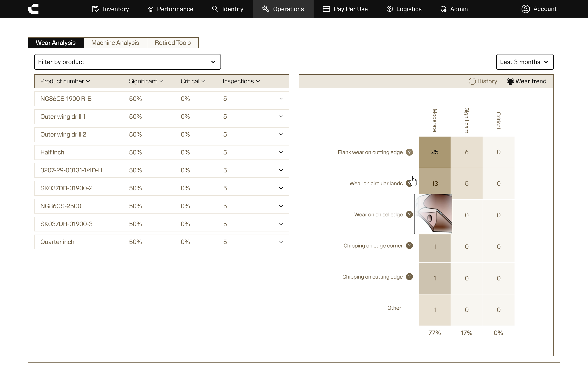
Task: Open the Last 3 months dropdown
Action: click(x=524, y=62)
